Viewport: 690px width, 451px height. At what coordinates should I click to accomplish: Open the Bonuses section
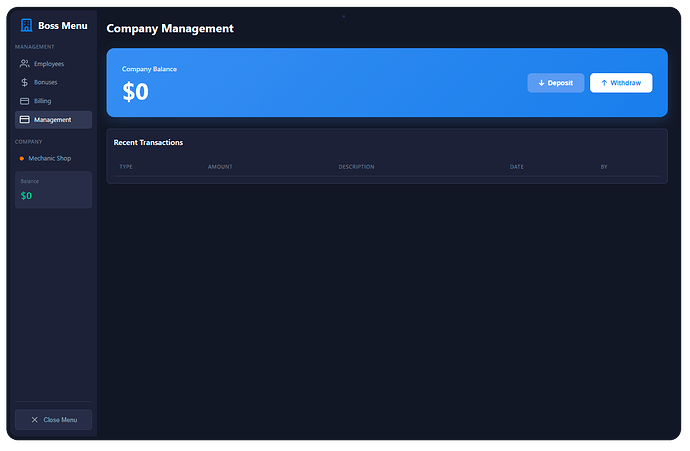53,82
